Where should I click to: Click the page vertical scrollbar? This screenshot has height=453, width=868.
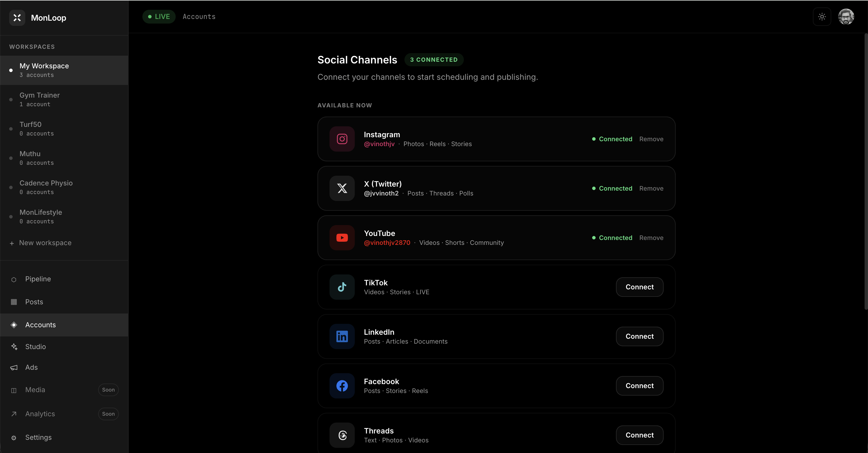(866, 172)
